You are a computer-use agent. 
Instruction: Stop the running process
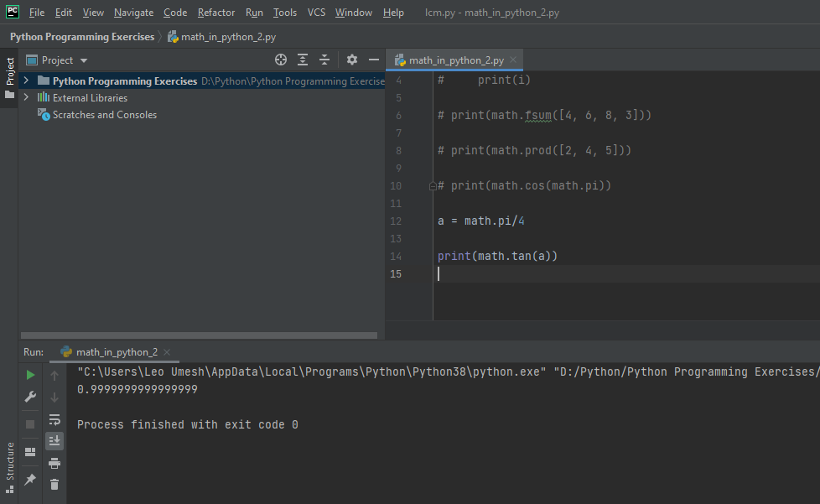pyautogui.click(x=30, y=424)
